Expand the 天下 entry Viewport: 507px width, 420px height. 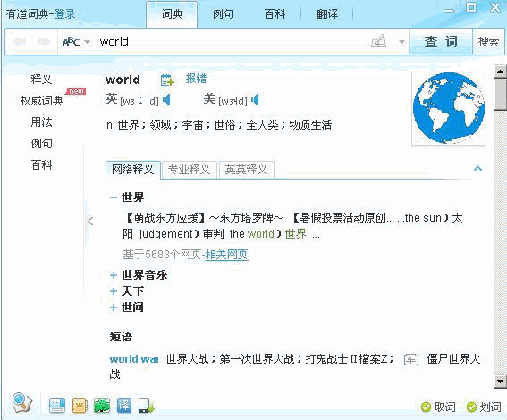coord(114,291)
